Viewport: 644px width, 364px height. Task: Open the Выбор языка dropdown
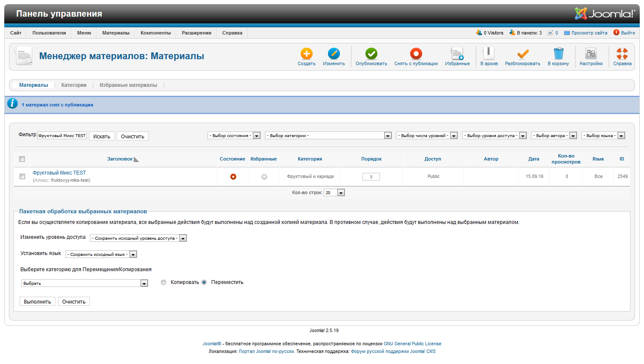(x=603, y=135)
